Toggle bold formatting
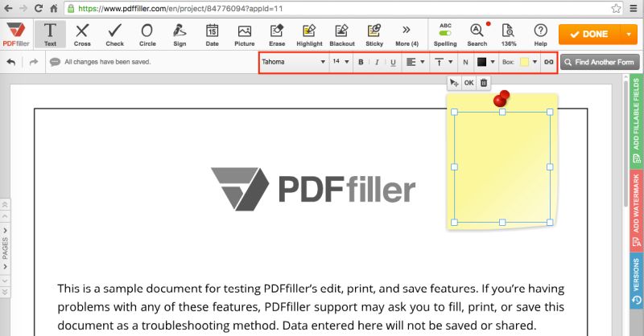Image resolution: width=644 pixels, height=336 pixels. pos(361,62)
